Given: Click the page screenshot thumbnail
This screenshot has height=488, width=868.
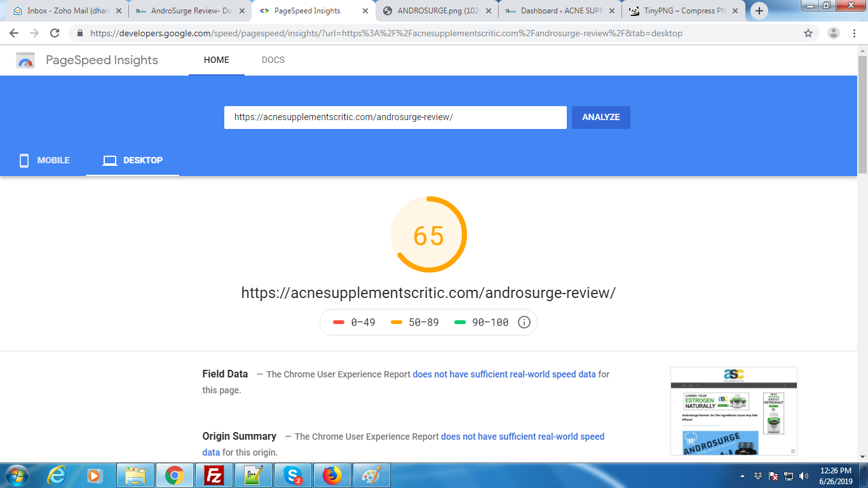Looking at the screenshot, I should pyautogui.click(x=733, y=410).
